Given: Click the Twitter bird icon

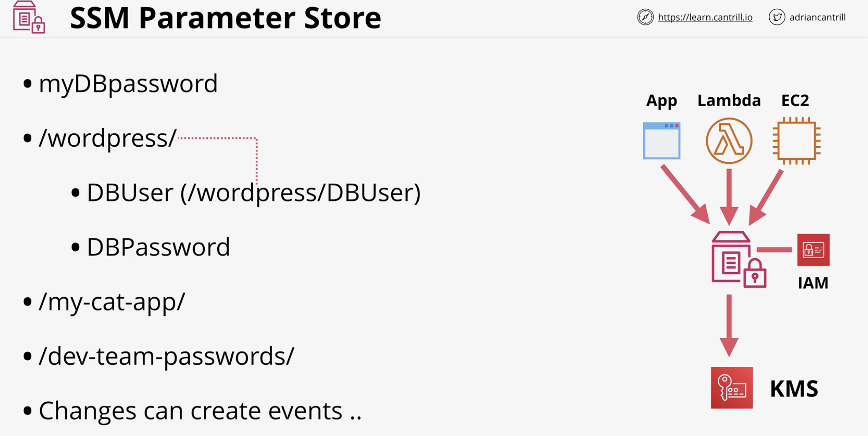Looking at the screenshot, I should coord(777,17).
